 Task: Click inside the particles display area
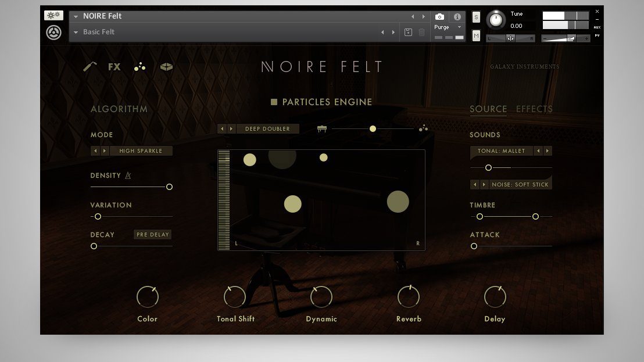(x=321, y=200)
